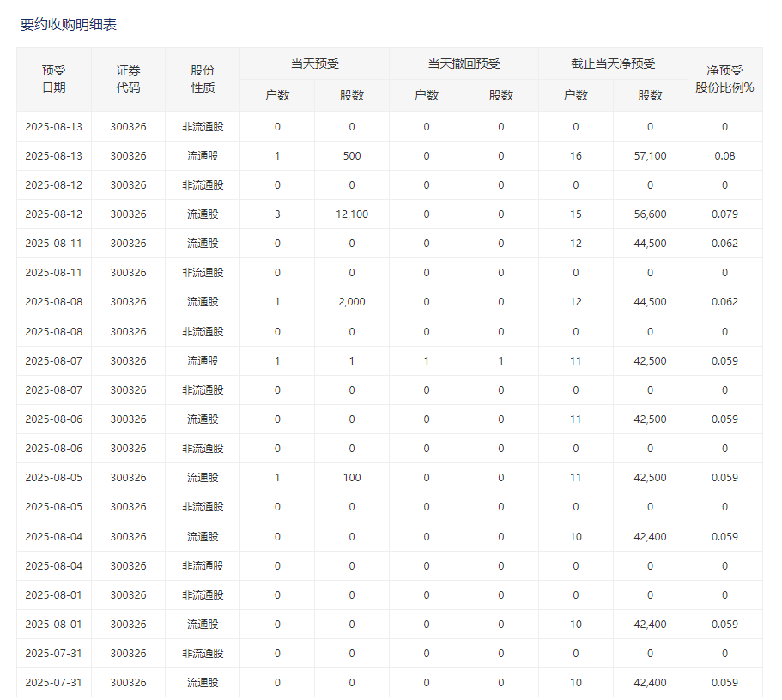Select net holders 11 in the 2025-08-06 row
Viewport: 782px width, 700px height.
(575, 419)
